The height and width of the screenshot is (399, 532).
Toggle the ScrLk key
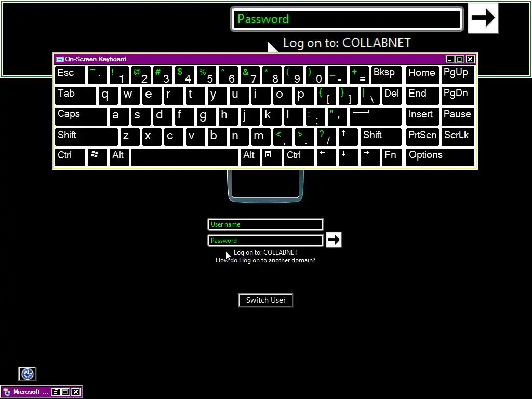458,137
